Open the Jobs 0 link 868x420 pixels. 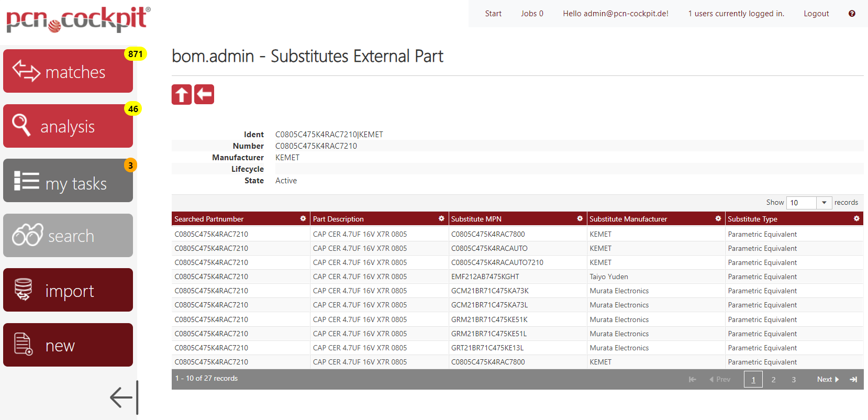point(532,14)
